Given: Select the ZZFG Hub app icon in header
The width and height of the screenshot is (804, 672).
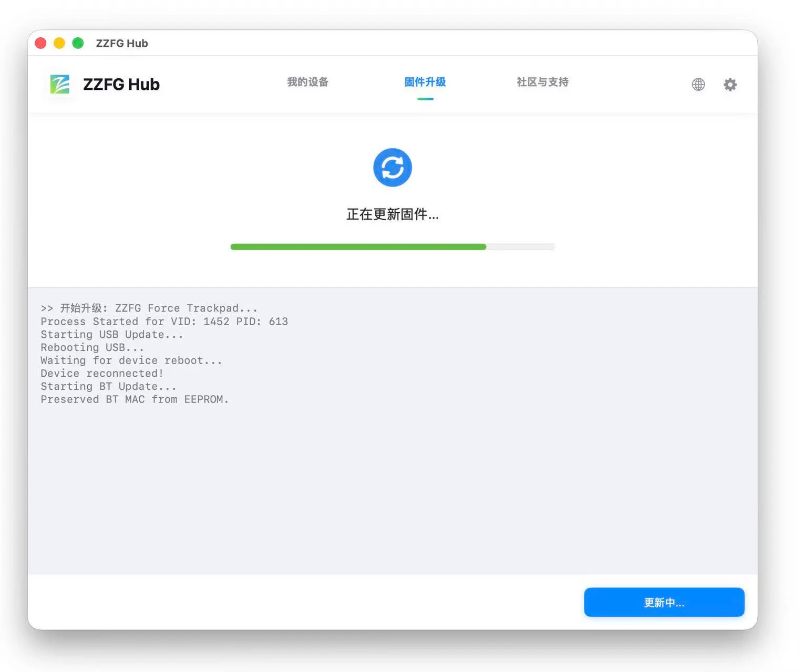Looking at the screenshot, I should pos(59,84).
